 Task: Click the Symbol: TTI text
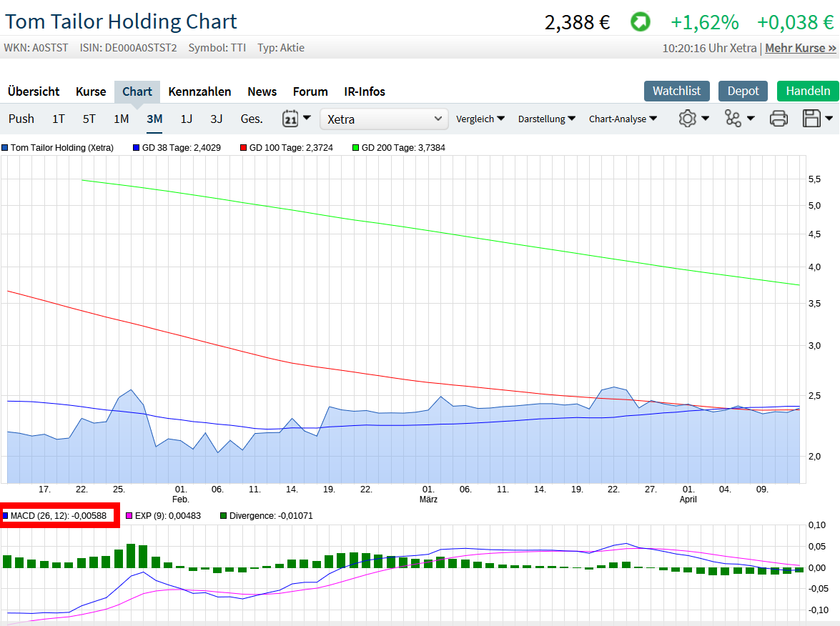(217, 48)
